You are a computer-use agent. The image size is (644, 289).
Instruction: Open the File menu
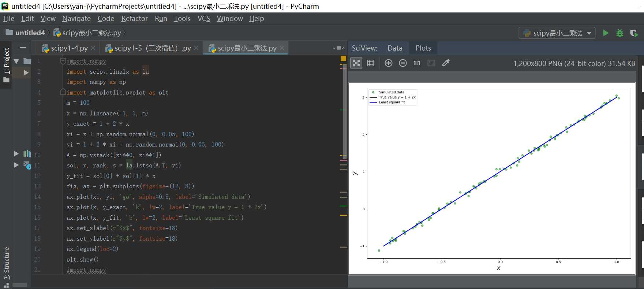pos(9,18)
